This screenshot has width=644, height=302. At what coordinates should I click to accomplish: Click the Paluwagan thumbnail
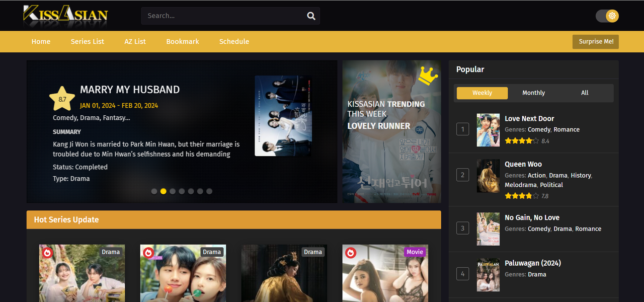tap(488, 275)
